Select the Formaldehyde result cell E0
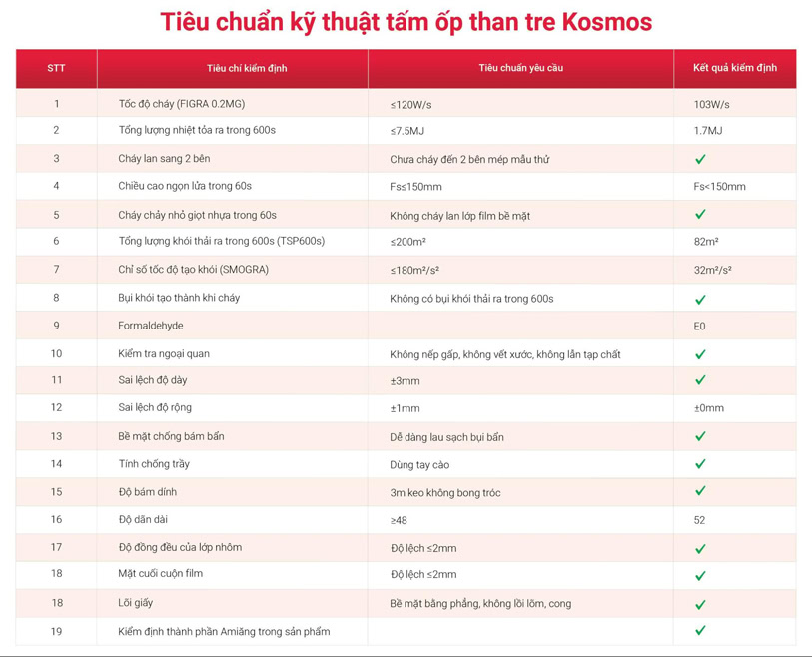This screenshot has height=657, width=812. [699, 326]
